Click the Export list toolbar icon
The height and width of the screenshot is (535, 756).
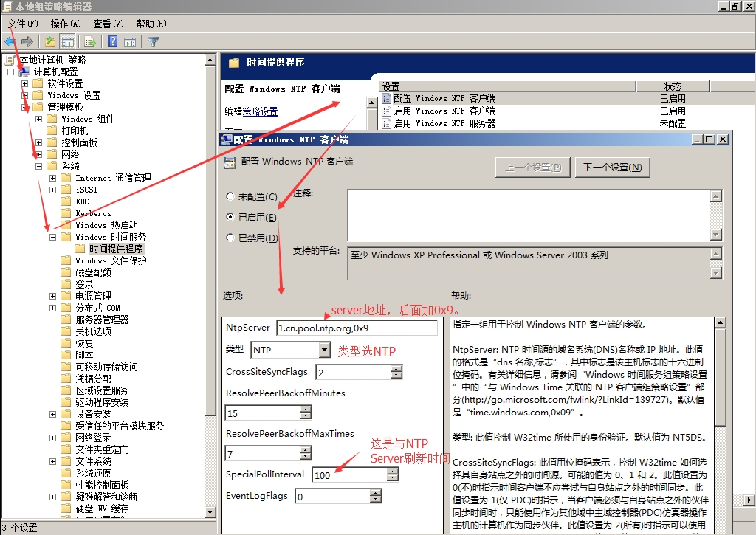(x=90, y=42)
